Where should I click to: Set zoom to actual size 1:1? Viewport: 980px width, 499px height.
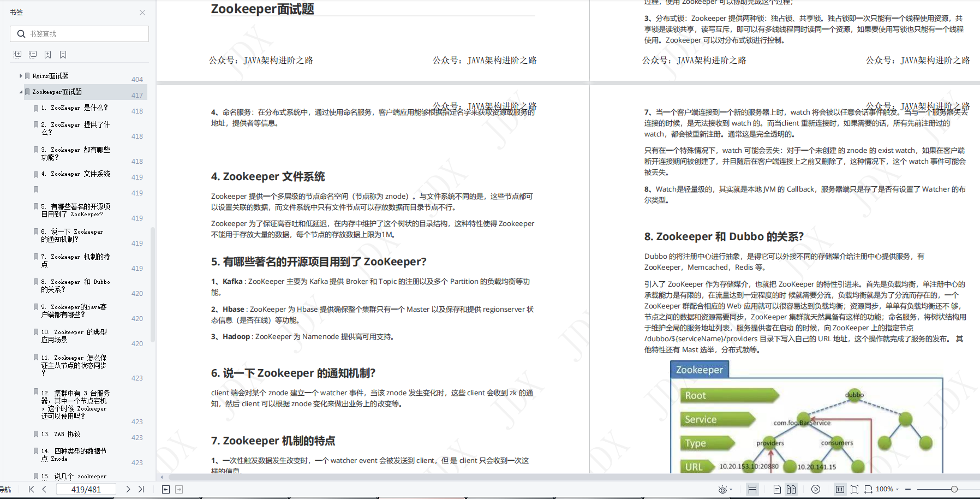(x=840, y=489)
